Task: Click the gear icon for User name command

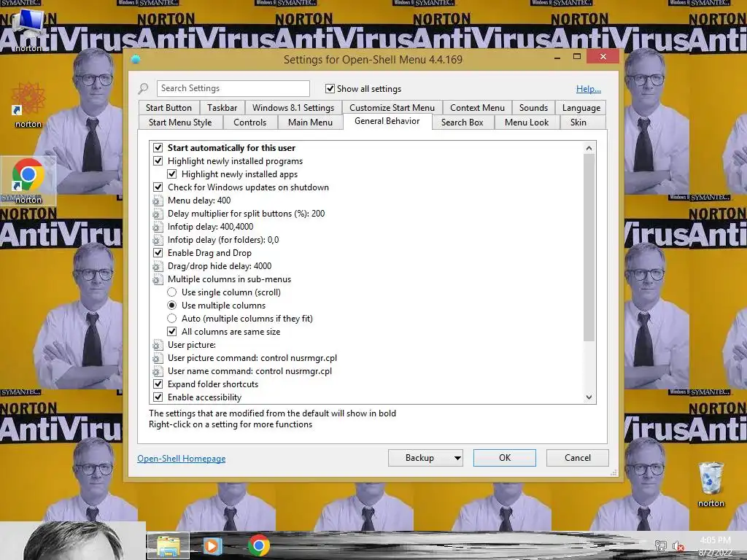Action: click(158, 371)
